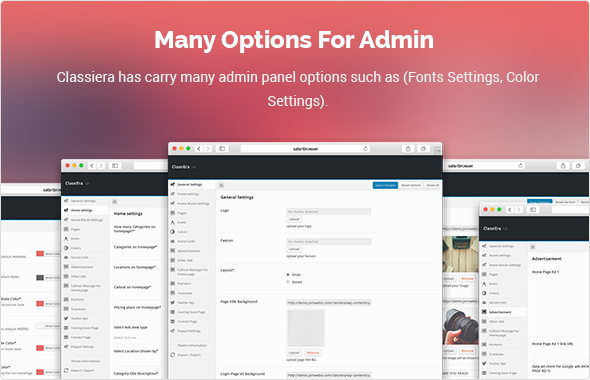The image size is (590, 380).
Task: Click the expand-all options icon beside Save Changes
Action: (222, 185)
